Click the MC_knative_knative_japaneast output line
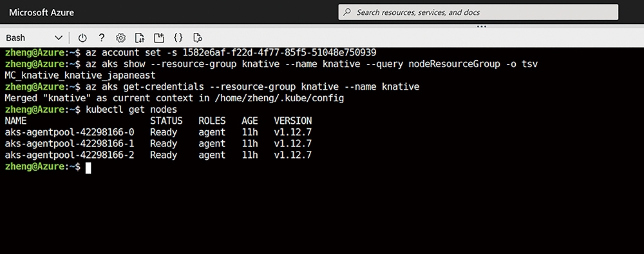Image resolution: width=644 pixels, height=254 pixels. pyautogui.click(x=80, y=75)
